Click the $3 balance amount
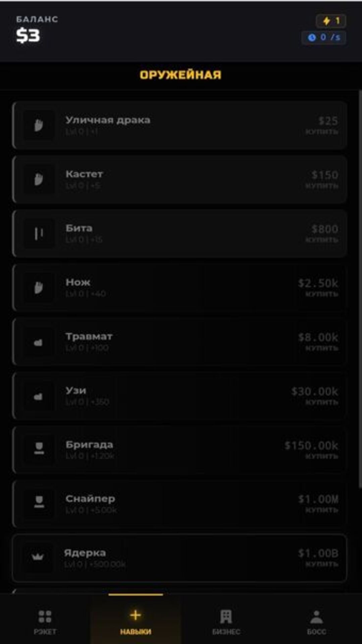 (28, 35)
